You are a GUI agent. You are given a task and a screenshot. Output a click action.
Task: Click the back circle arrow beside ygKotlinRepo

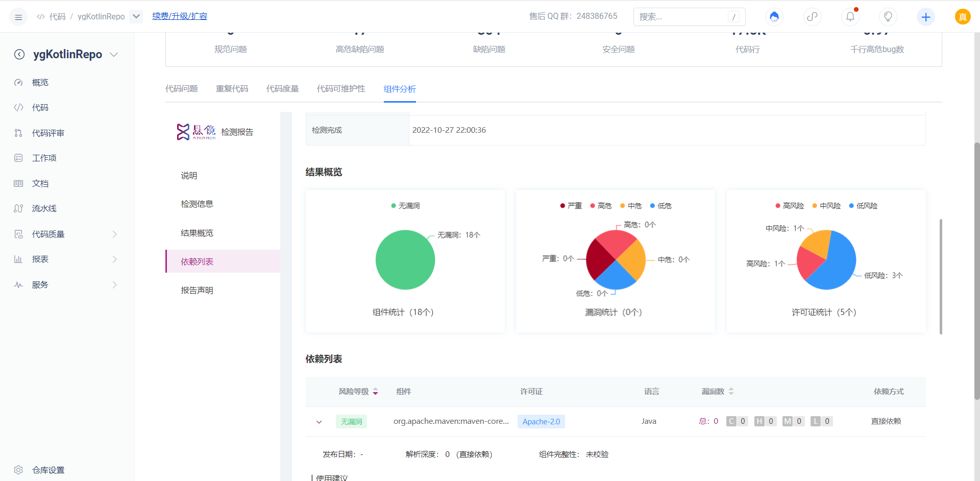click(19, 55)
